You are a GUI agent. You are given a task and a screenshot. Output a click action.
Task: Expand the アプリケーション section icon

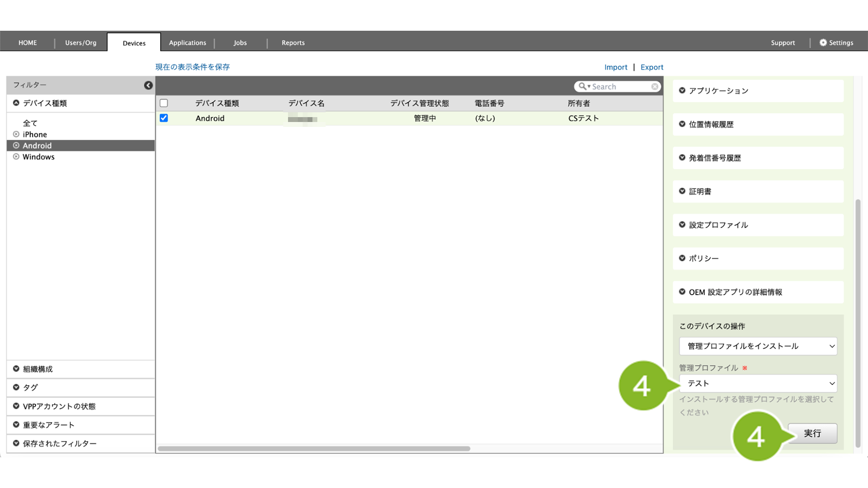click(682, 90)
